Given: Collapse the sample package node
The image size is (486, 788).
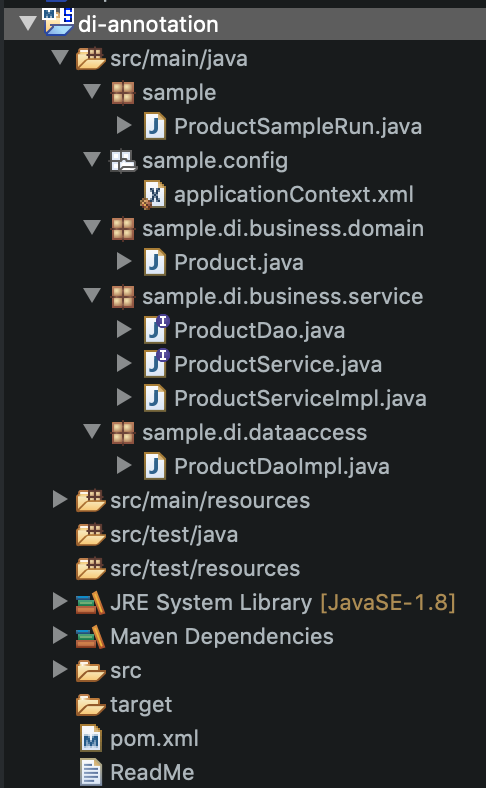Looking at the screenshot, I should click(92, 91).
